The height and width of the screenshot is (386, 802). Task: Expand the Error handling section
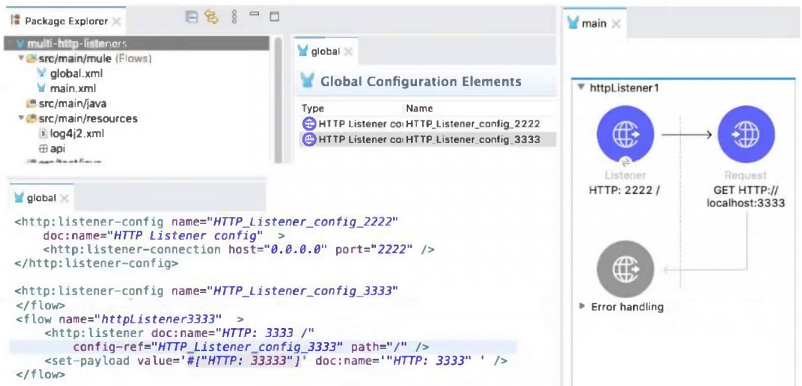pos(581,307)
